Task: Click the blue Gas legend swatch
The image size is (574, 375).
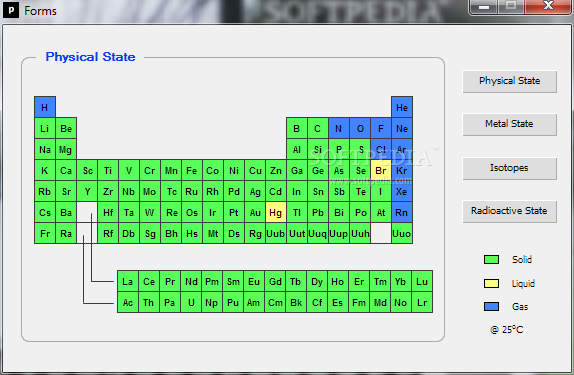Action: tap(491, 307)
